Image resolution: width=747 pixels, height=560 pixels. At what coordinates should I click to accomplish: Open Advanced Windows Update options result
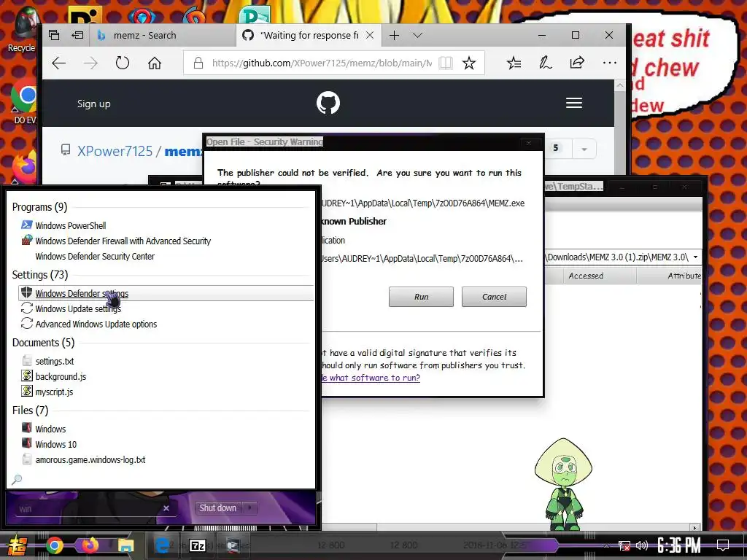pyautogui.click(x=96, y=324)
